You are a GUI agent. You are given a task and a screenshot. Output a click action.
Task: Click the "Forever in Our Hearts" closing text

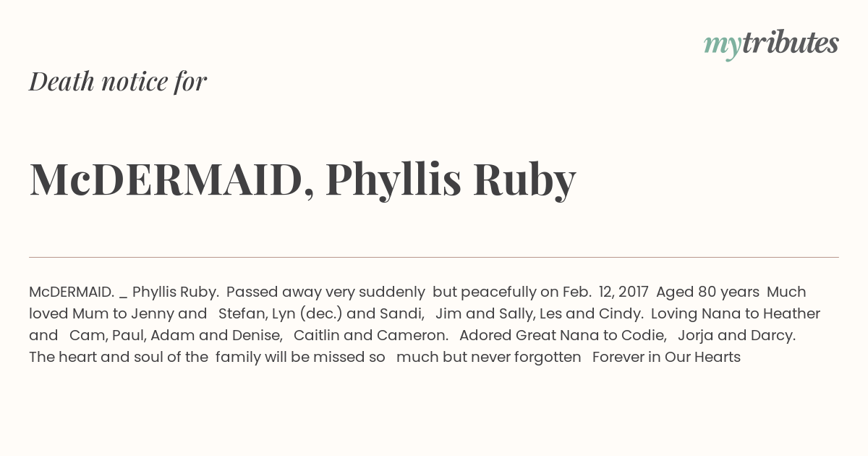pyautogui.click(x=666, y=357)
